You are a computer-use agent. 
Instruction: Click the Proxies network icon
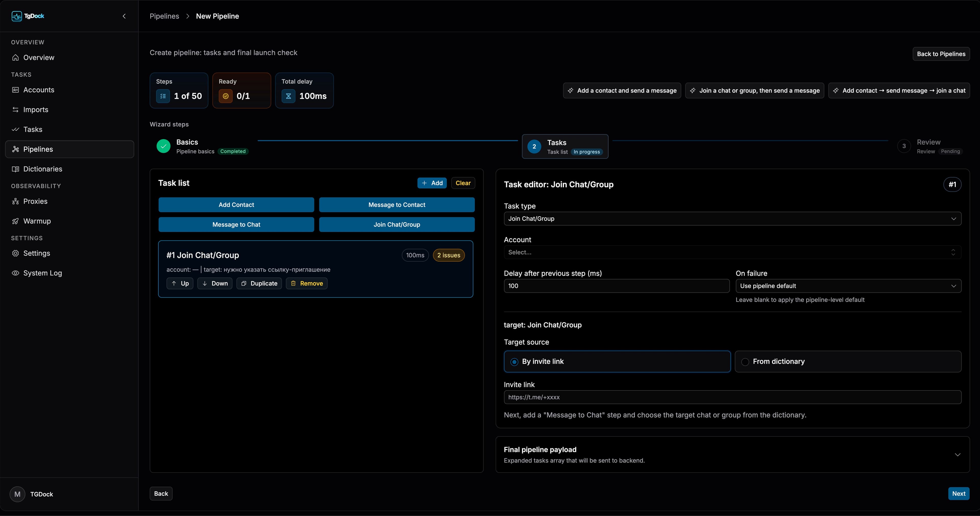coord(16,201)
